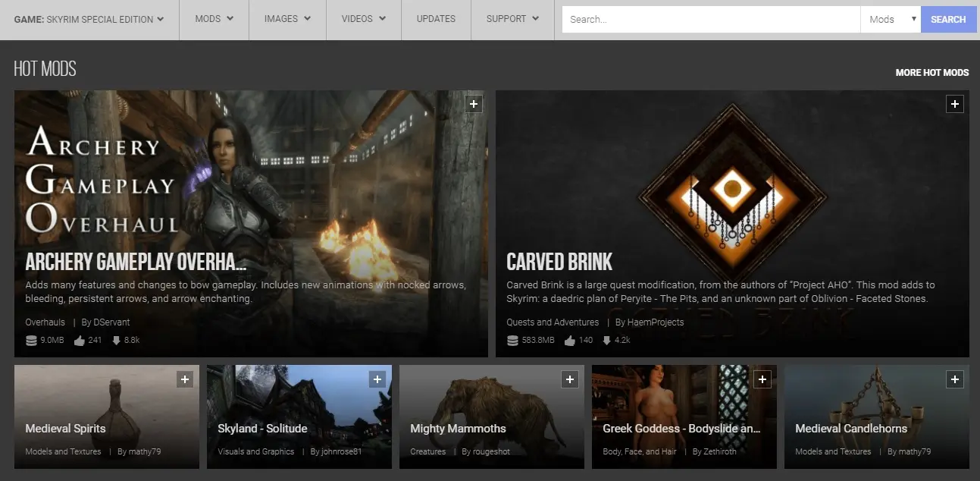Open the Models and Textures link under Medieval Candlehorns
980x481 pixels.
point(833,451)
